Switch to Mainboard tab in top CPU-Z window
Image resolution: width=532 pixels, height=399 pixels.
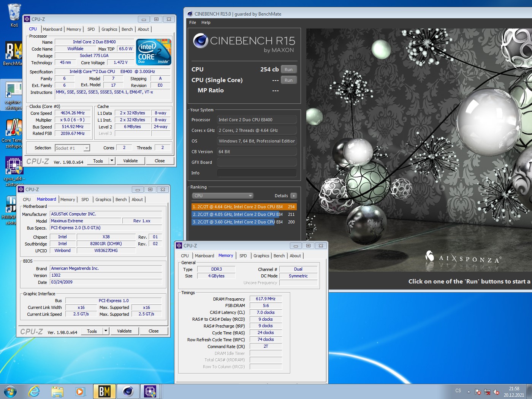point(52,29)
